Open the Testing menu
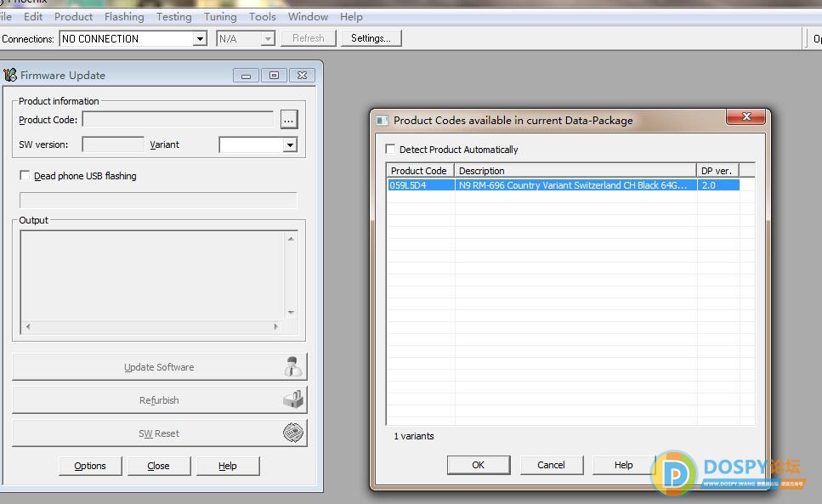Image resolution: width=822 pixels, height=504 pixels. [174, 17]
